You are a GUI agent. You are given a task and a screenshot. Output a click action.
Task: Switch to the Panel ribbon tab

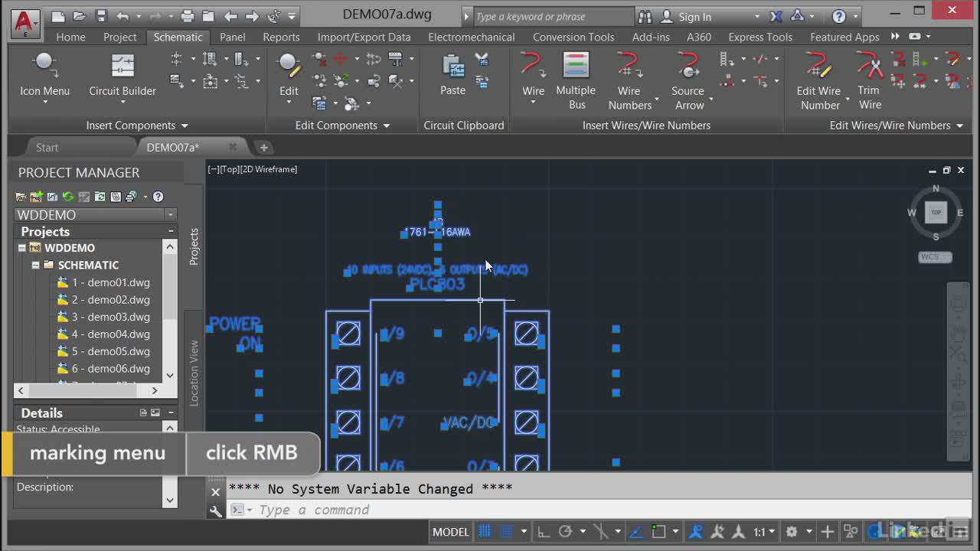tap(233, 37)
